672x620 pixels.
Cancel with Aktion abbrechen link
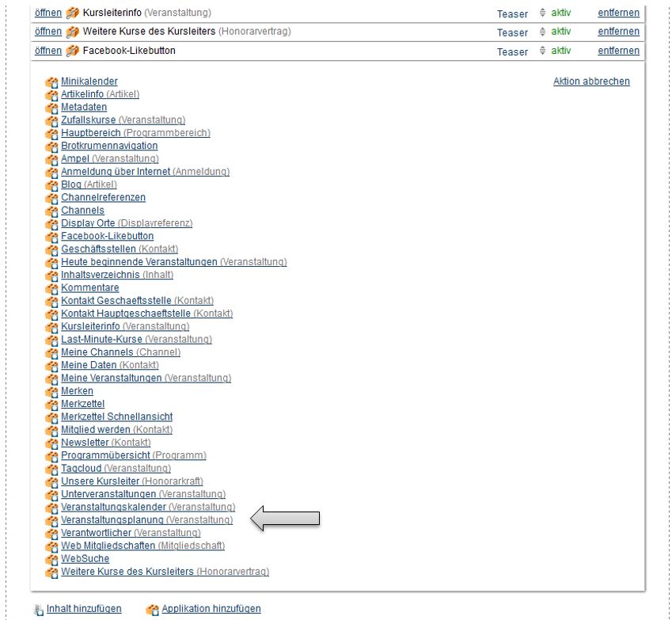(591, 82)
